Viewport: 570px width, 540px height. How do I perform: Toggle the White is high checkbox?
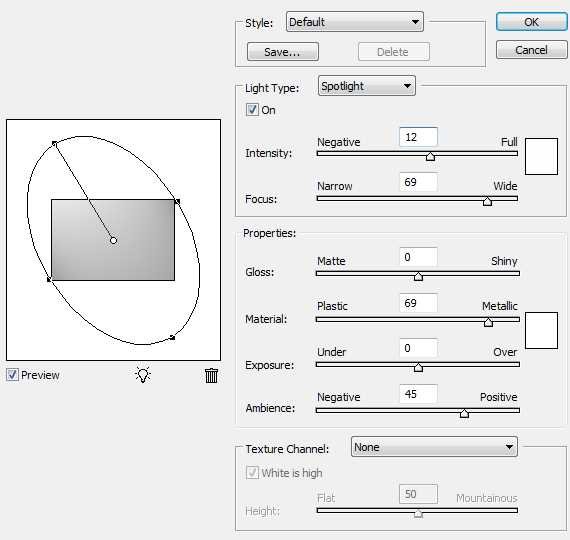pyautogui.click(x=252, y=472)
